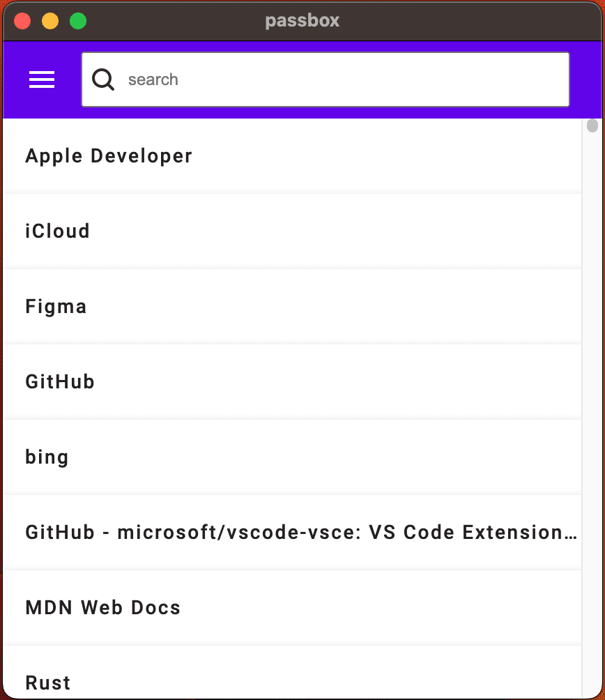Maximize the window with green button

click(78, 21)
